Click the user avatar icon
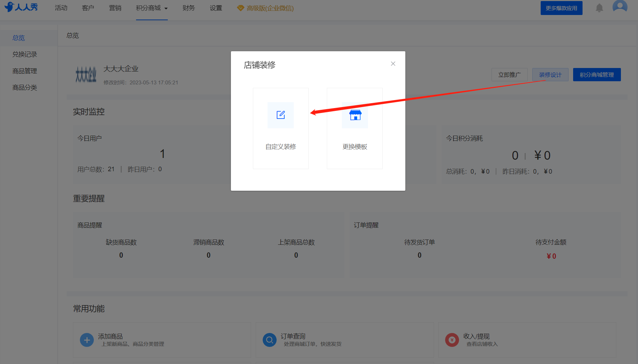This screenshot has width=638, height=364. click(x=620, y=6)
